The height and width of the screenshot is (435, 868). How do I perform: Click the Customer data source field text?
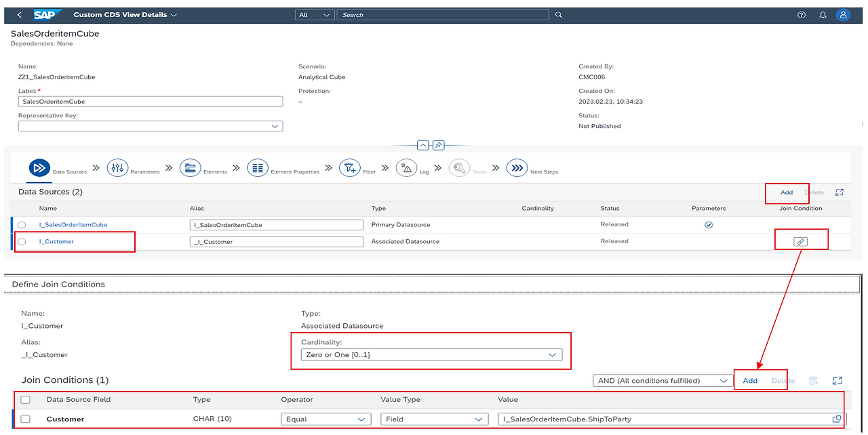pyautogui.click(x=65, y=419)
